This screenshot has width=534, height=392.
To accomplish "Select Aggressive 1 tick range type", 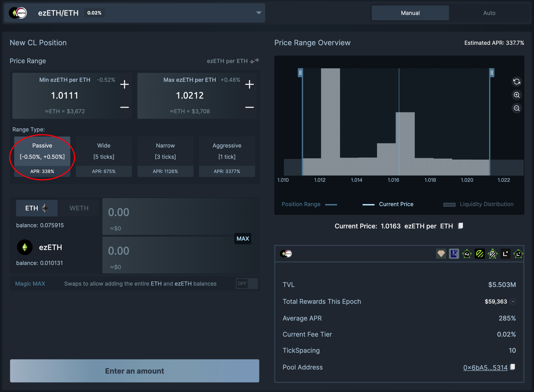I will tap(227, 157).
